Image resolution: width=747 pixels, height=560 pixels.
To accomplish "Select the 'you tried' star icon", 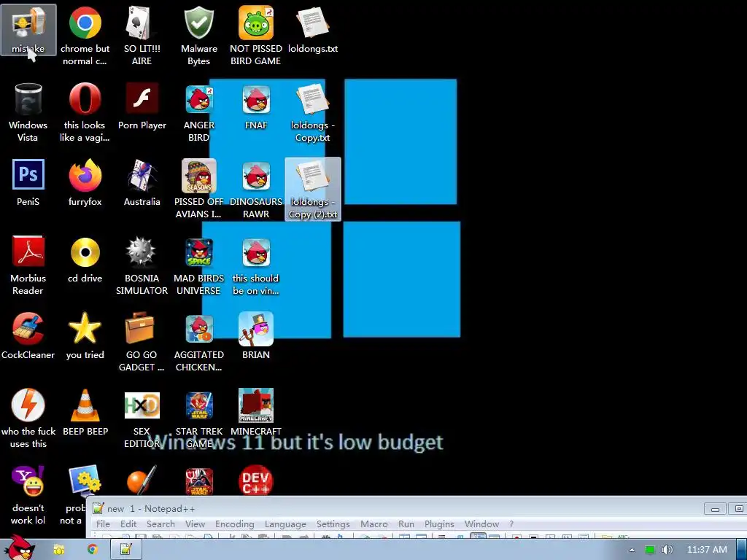I will tap(85, 335).
